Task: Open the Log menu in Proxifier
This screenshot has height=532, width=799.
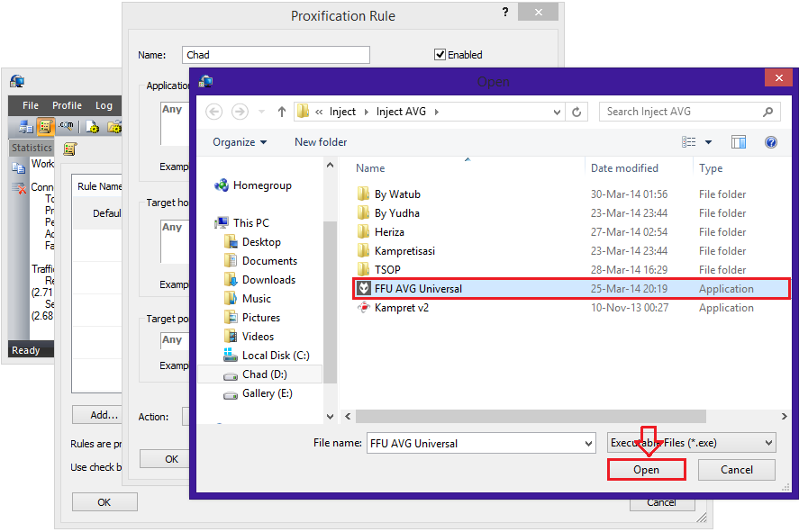Action: (x=104, y=105)
